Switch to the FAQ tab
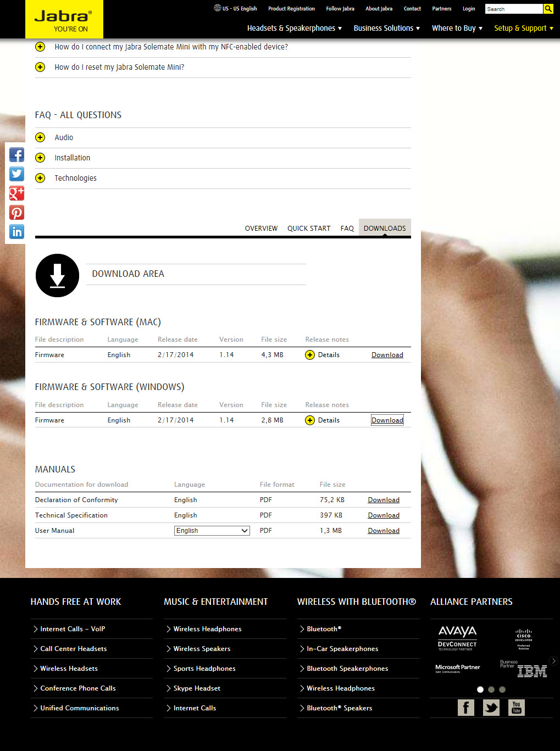The height and width of the screenshot is (751, 560). (347, 229)
